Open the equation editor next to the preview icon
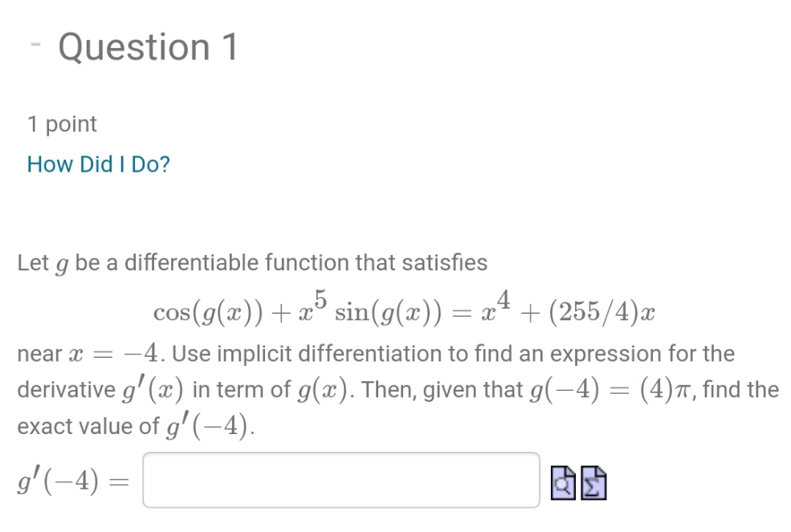 pyautogui.click(x=592, y=481)
